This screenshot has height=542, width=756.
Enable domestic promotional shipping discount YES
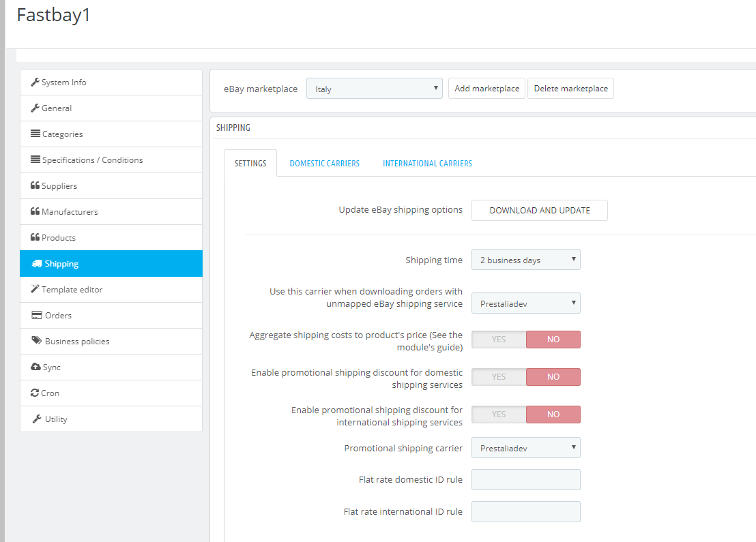tap(499, 377)
